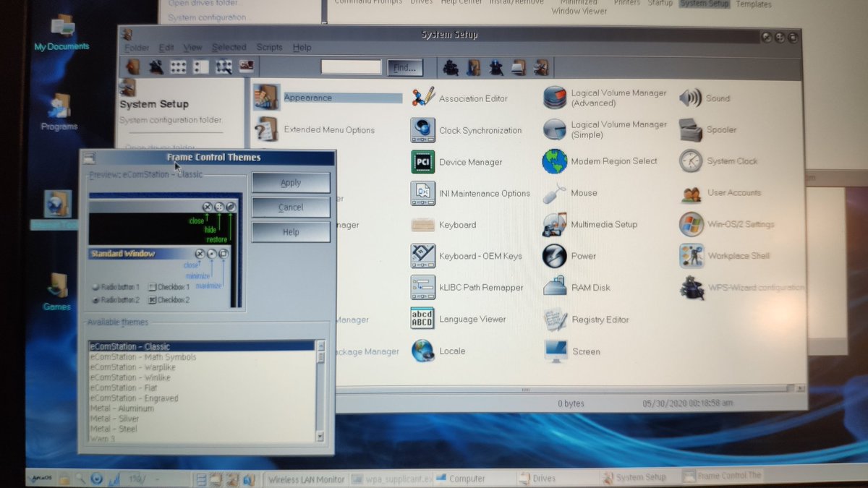Screen dimensions: 868x488
Task: Open Logical Volume Manager (Advanced)
Action: [555, 98]
